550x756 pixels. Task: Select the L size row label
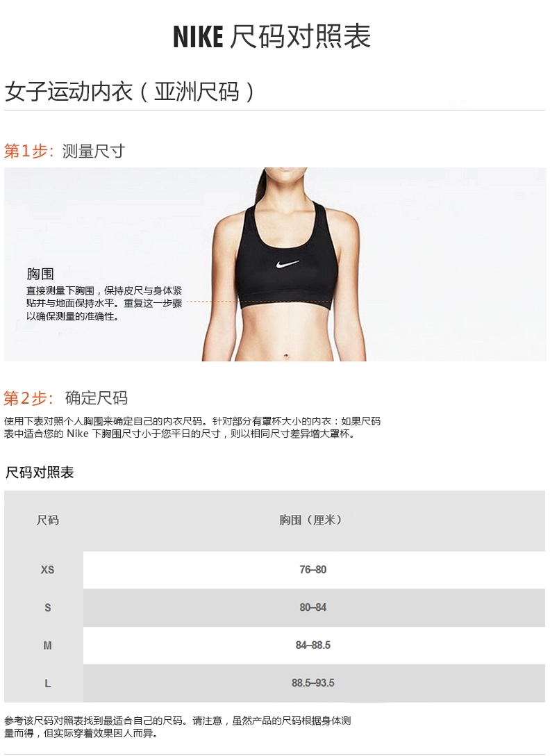coord(48,683)
